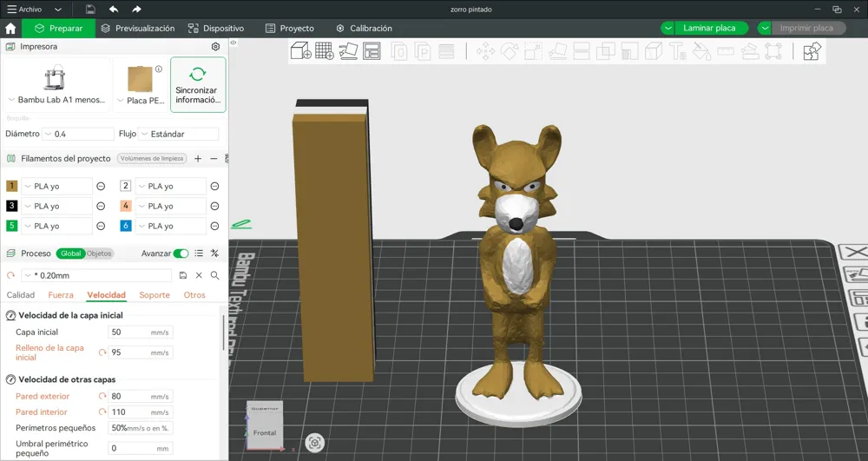Switch process scope to Objetos

coord(99,254)
